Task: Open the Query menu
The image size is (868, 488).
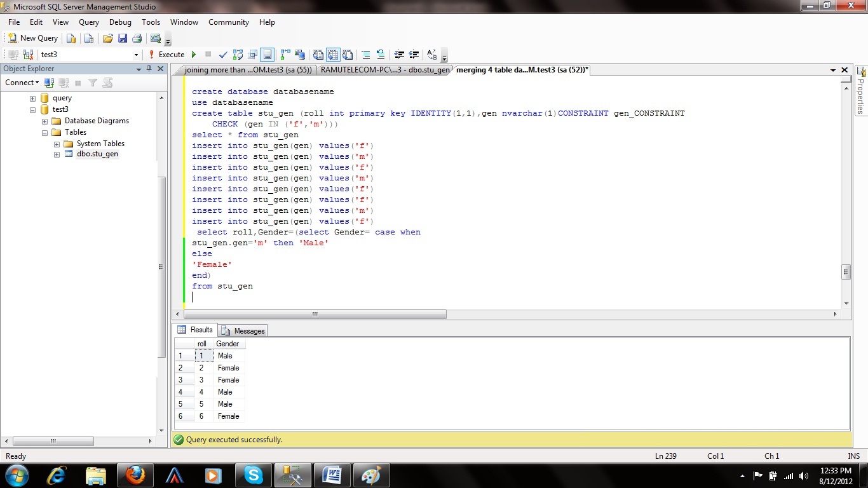Action: coord(89,22)
